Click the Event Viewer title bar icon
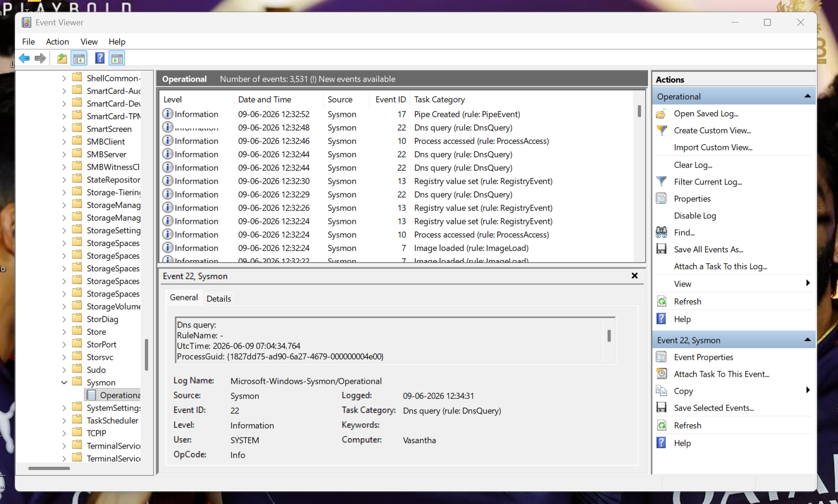 26,23
